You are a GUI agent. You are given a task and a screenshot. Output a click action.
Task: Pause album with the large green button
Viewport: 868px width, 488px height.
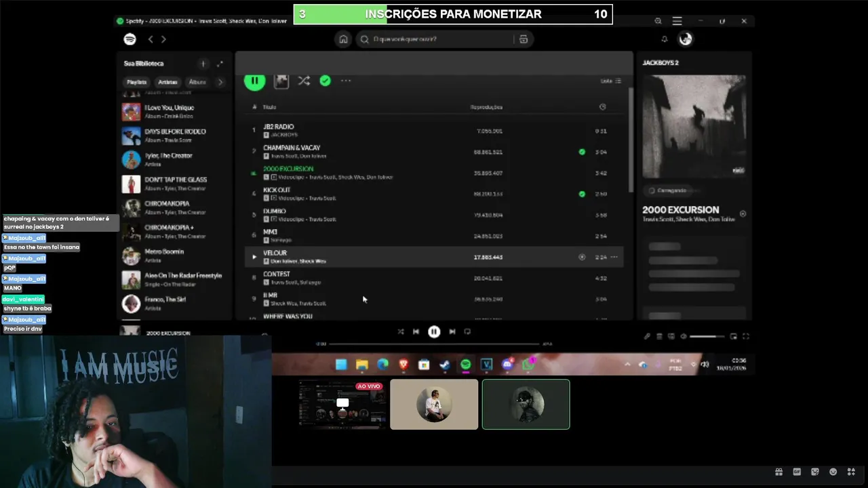(x=254, y=81)
